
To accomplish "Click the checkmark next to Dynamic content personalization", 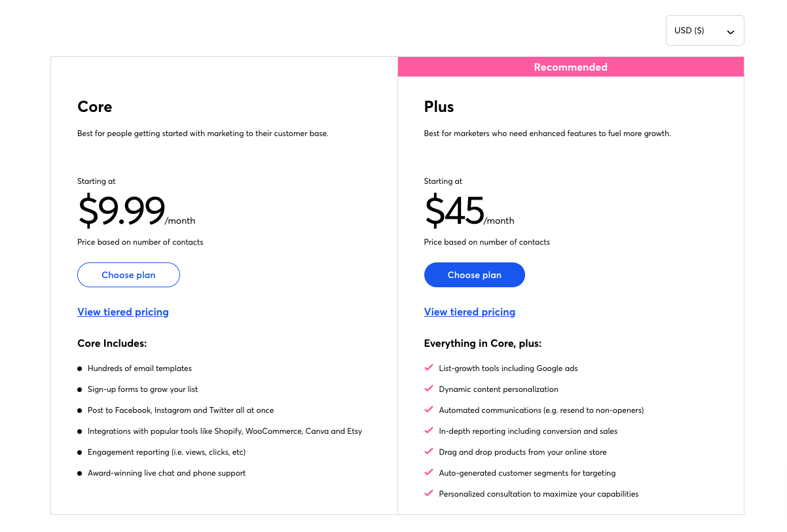I will (x=429, y=389).
